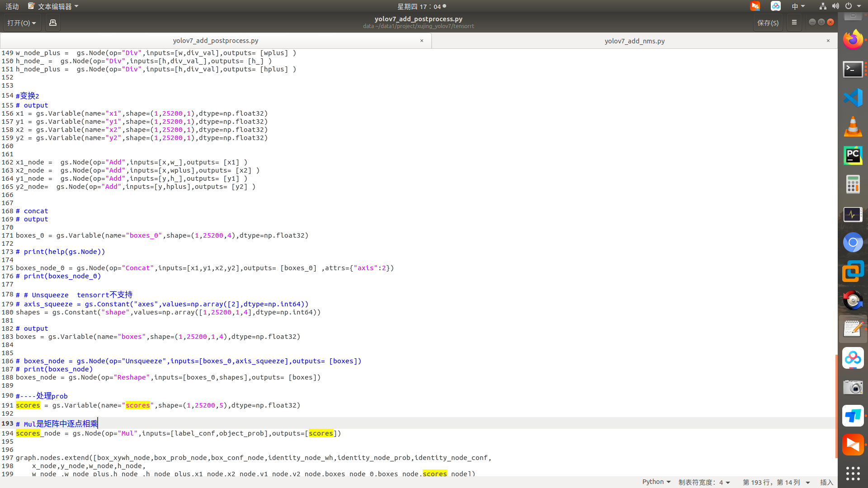Open the 活动 overview menu
This screenshot has height=488, width=868.
[12, 6]
